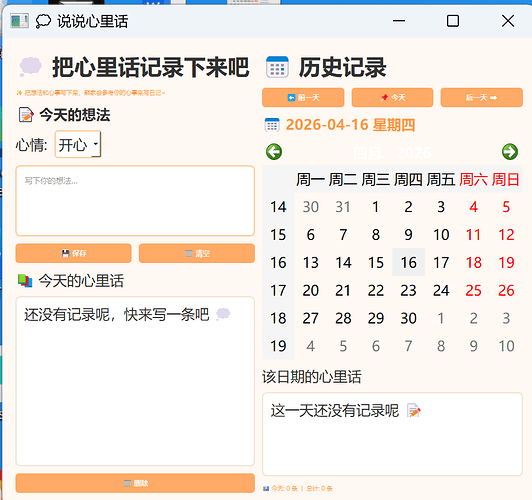This screenshot has height=500, width=532.
Task: Select the gray date 30 in the first row
Action: click(310, 207)
